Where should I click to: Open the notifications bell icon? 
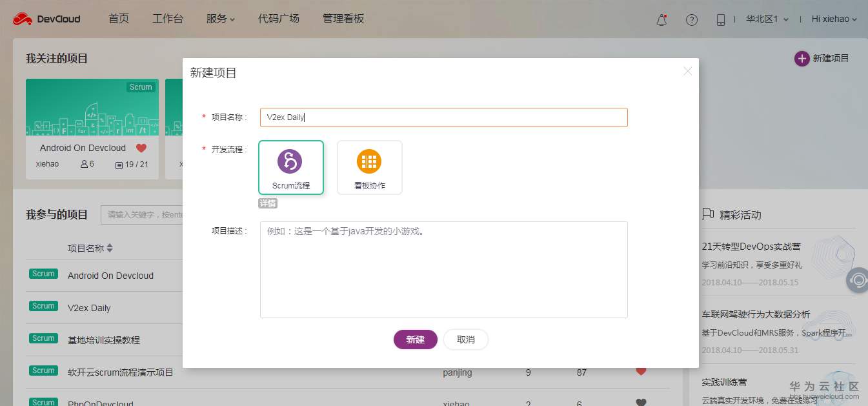[x=661, y=20]
